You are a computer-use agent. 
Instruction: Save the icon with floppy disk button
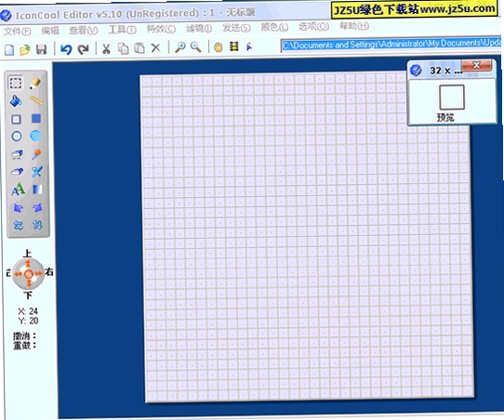pos(41,49)
